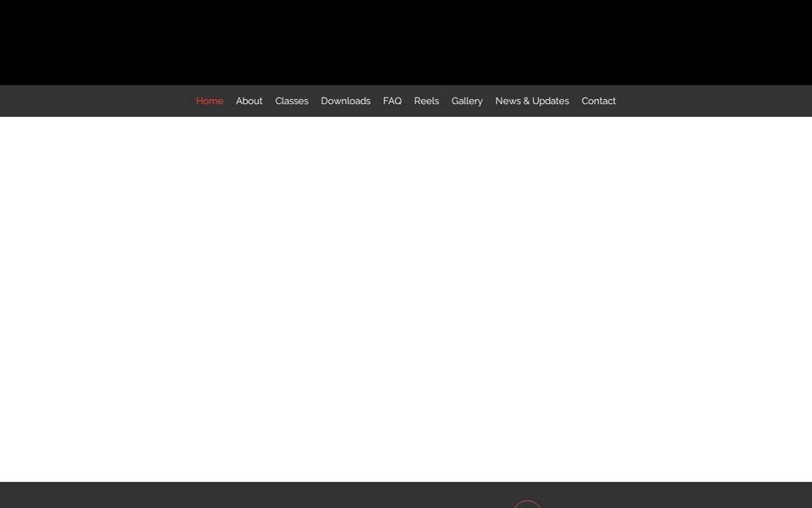Image resolution: width=812 pixels, height=508 pixels.
Task: Select Downloads in the navigation bar
Action: [x=345, y=101]
